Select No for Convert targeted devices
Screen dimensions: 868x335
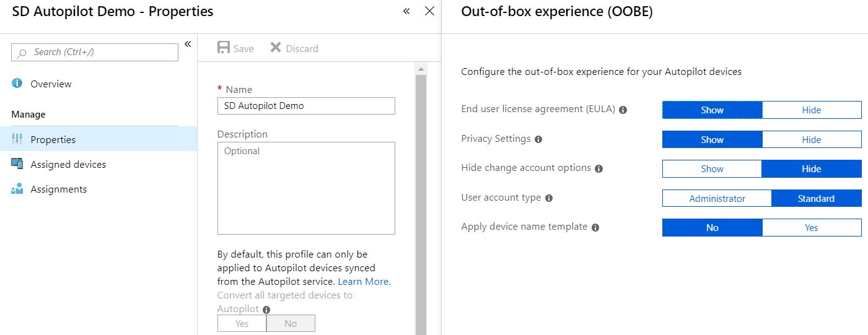click(291, 323)
